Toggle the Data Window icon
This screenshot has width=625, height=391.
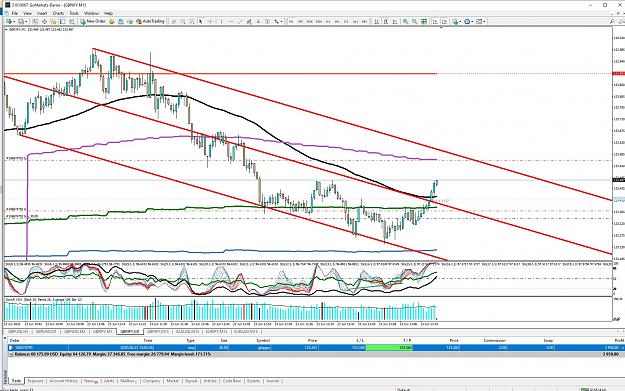pyautogui.click(x=44, y=22)
